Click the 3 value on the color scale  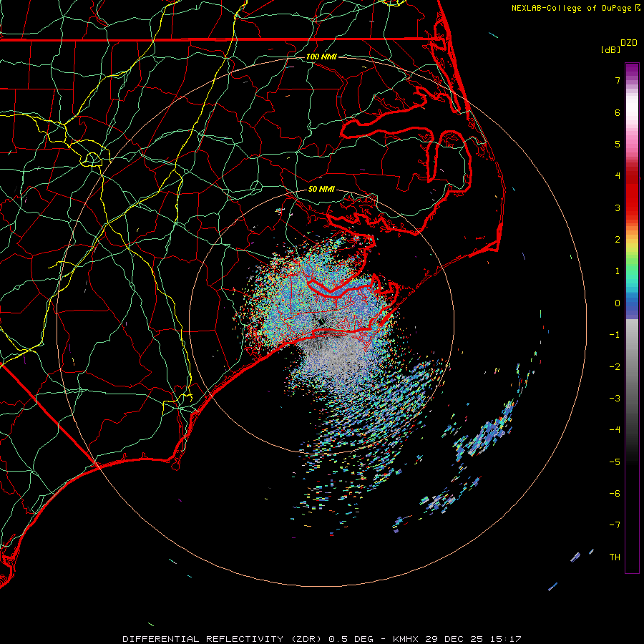618,208
